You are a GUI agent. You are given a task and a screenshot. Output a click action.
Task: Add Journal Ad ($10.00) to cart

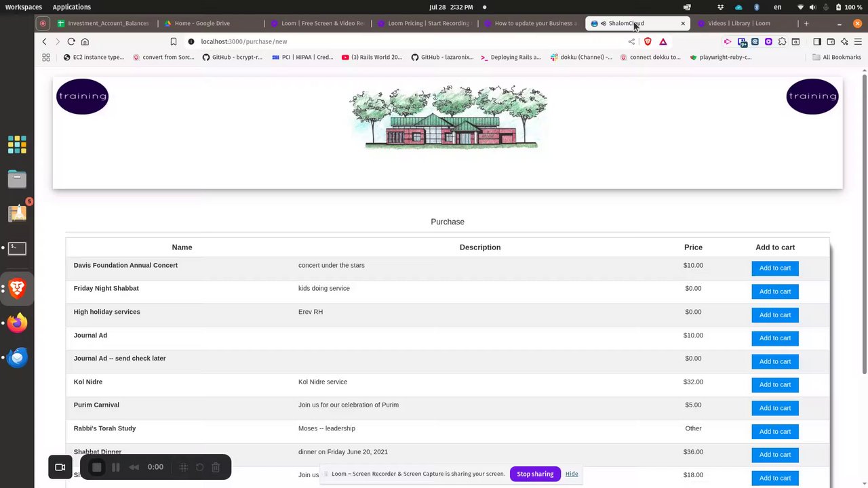(775, 338)
